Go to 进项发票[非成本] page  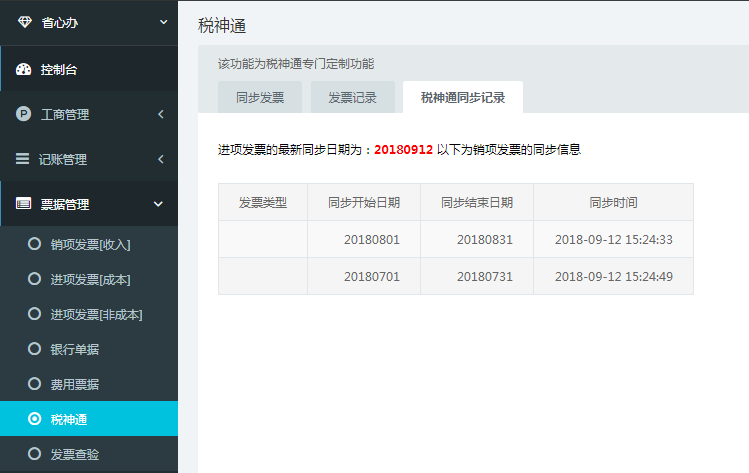click(x=96, y=314)
